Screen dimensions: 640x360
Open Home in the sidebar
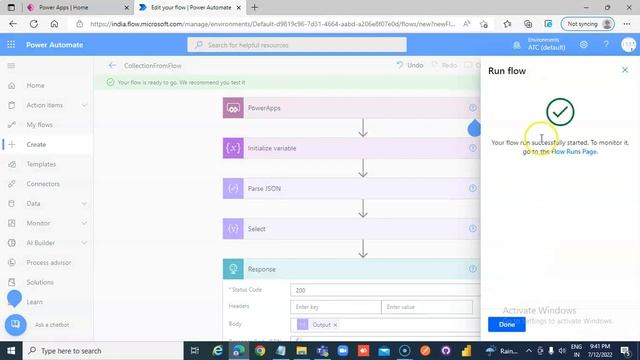[x=36, y=85]
